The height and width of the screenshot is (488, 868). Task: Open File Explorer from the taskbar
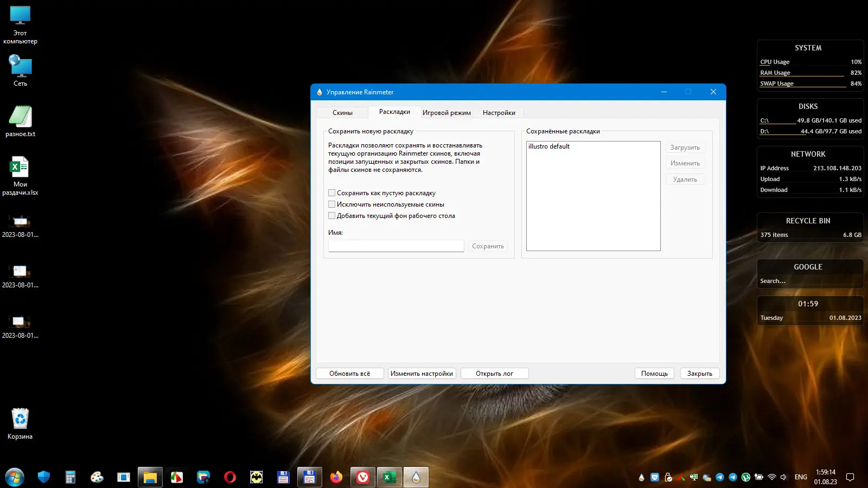[x=150, y=477]
